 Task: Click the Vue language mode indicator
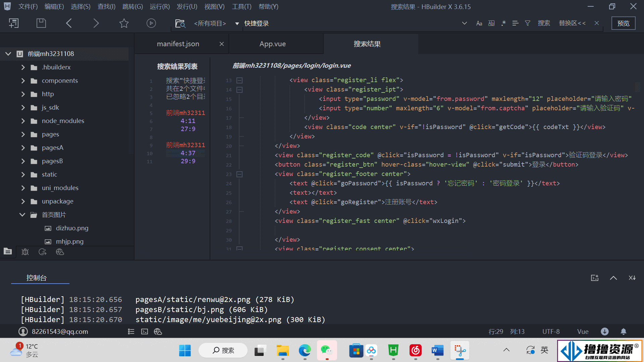(583, 331)
